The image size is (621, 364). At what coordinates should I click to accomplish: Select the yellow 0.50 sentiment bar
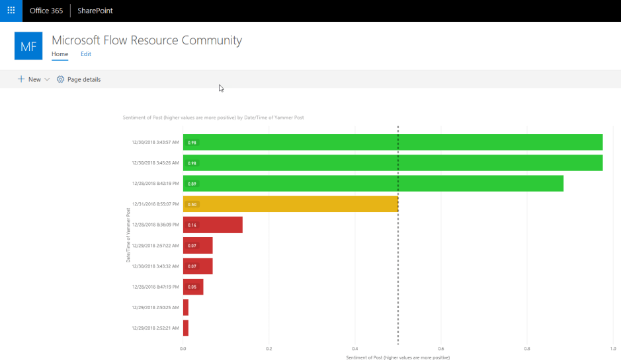[290, 204]
